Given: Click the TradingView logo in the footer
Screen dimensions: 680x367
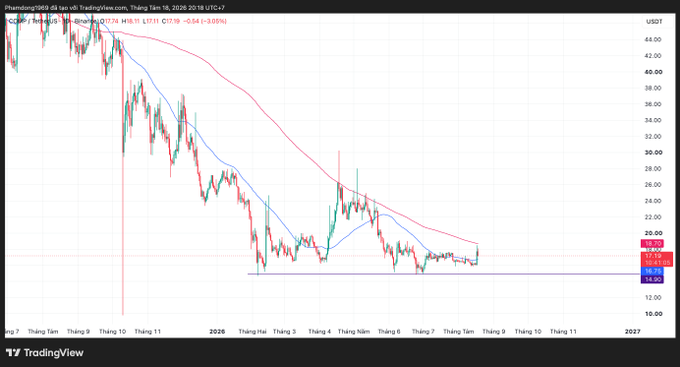Looking at the screenshot, I should (45, 353).
